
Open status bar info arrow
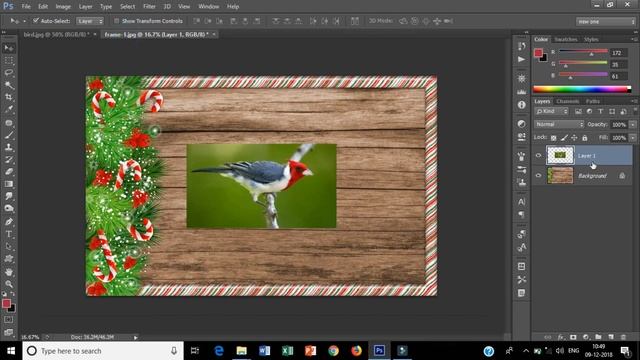[136, 338]
